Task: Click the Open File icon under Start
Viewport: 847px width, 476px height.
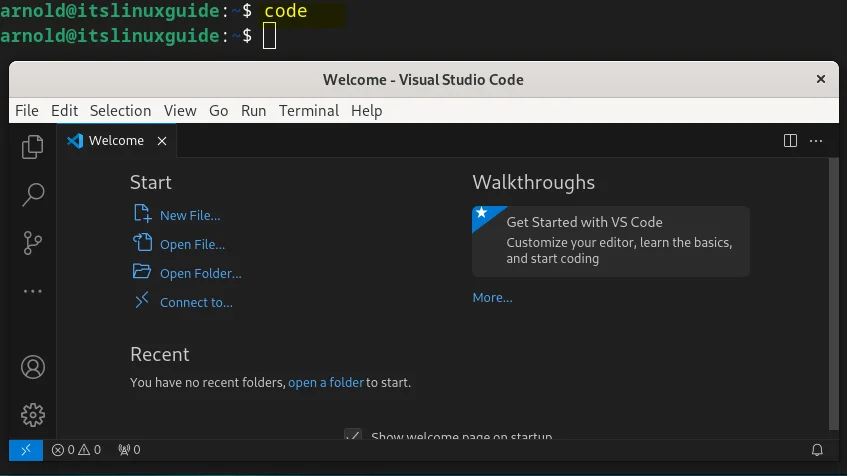Action: (x=142, y=243)
